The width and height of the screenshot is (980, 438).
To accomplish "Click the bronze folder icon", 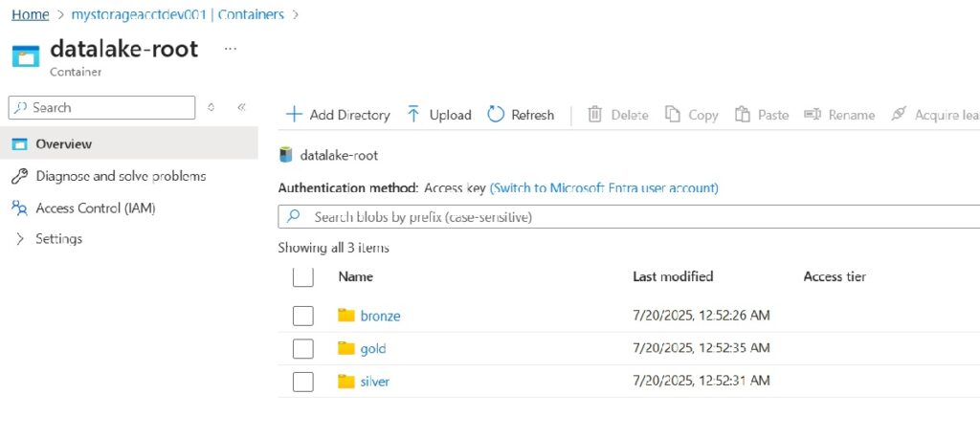I will point(346,315).
